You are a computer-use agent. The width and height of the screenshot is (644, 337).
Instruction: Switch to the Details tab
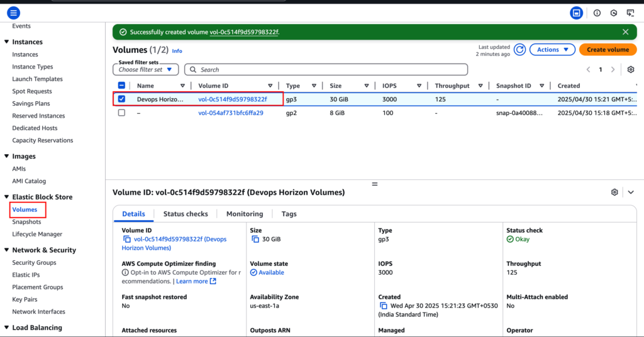tap(133, 214)
